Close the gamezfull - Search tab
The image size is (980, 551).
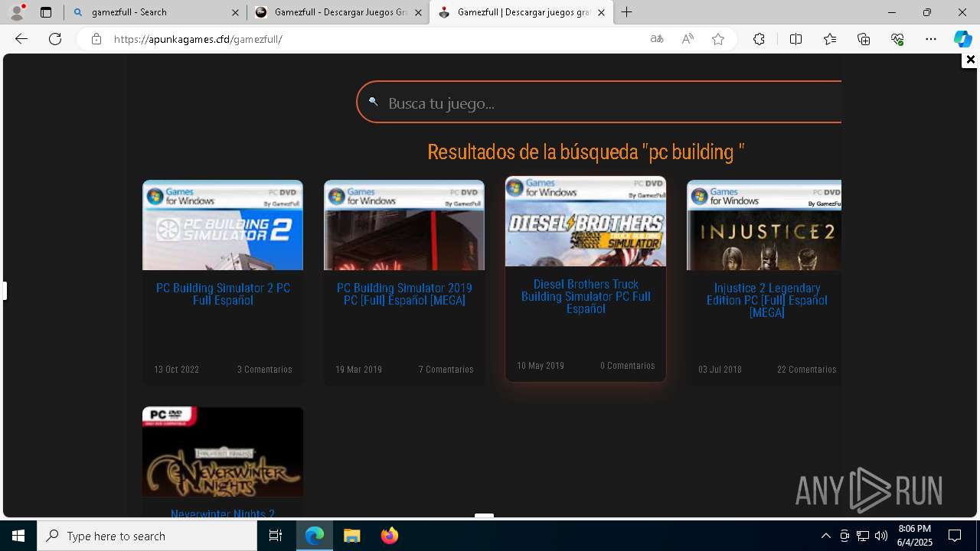pyautogui.click(x=235, y=12)
